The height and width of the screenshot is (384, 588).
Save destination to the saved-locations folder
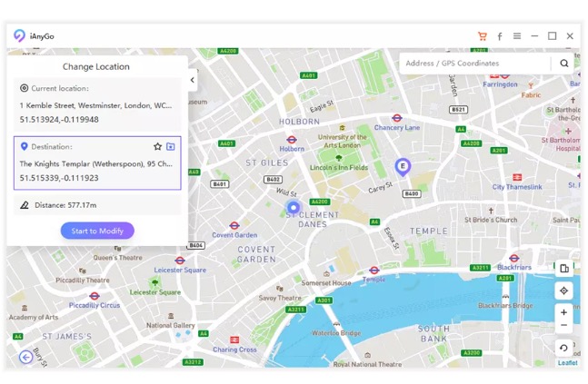170,146
